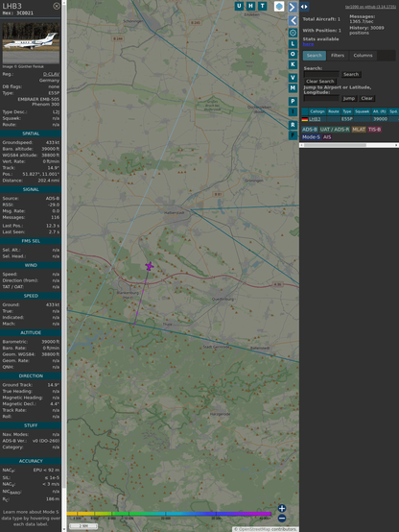Click the right chevron arrow button

293,7
